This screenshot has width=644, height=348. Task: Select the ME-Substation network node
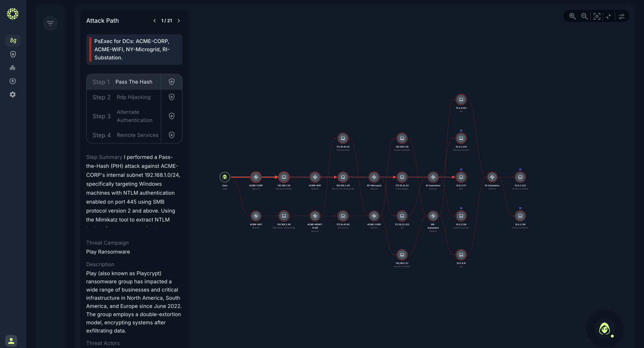(433, 216)
